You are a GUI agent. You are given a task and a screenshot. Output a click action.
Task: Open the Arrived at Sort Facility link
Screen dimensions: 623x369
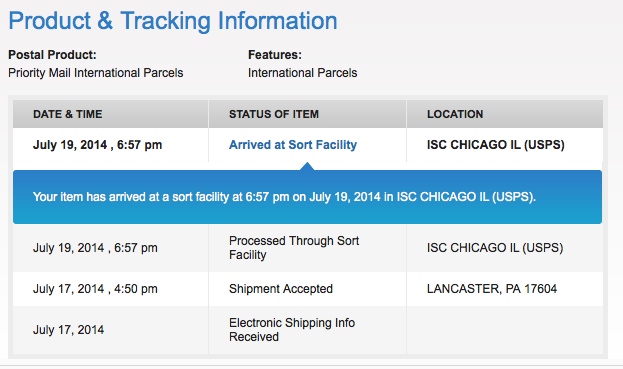293,145
